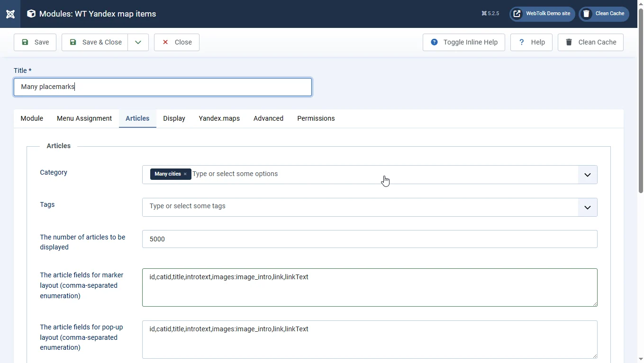This screenshot has height=363, width=644.
Task: Click the Joomla version 5.2.5 indicator
Action: click(490, 14)
